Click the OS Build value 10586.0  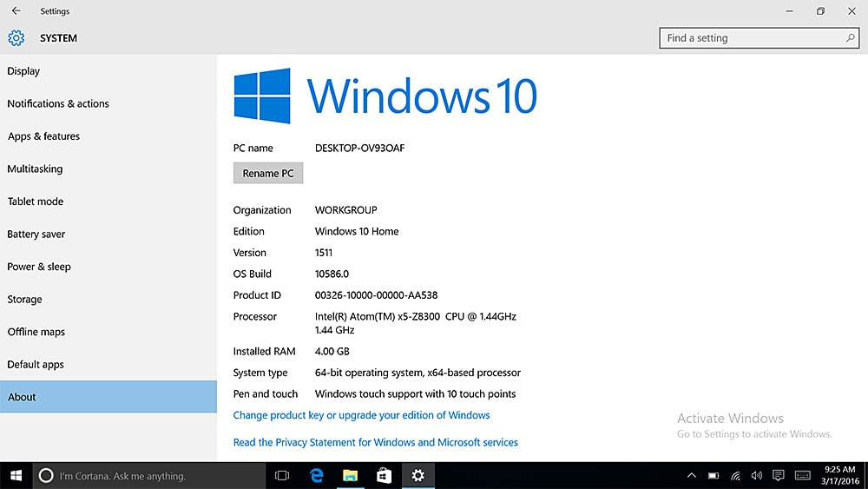point(332,274)
